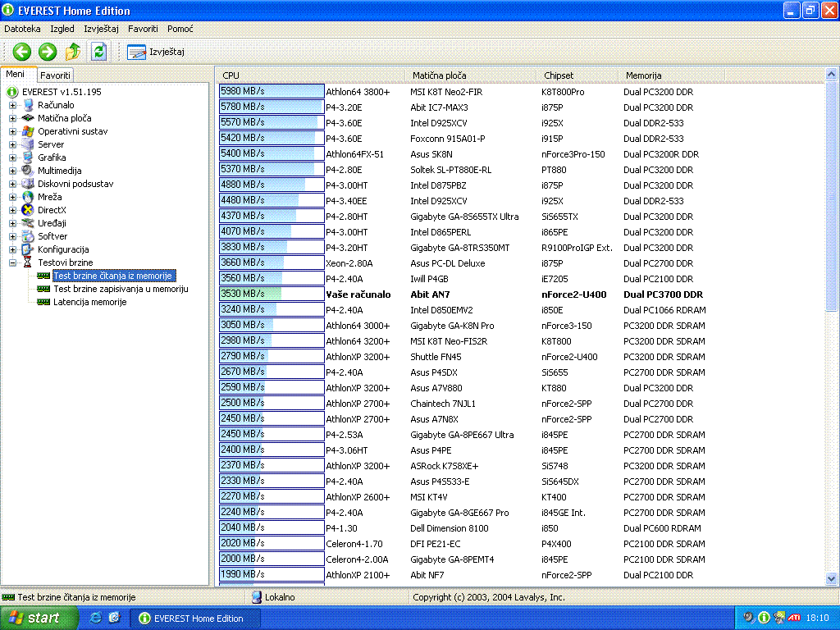Expand the Računalo tree node

pyautogui.click(x=13, y=105)
